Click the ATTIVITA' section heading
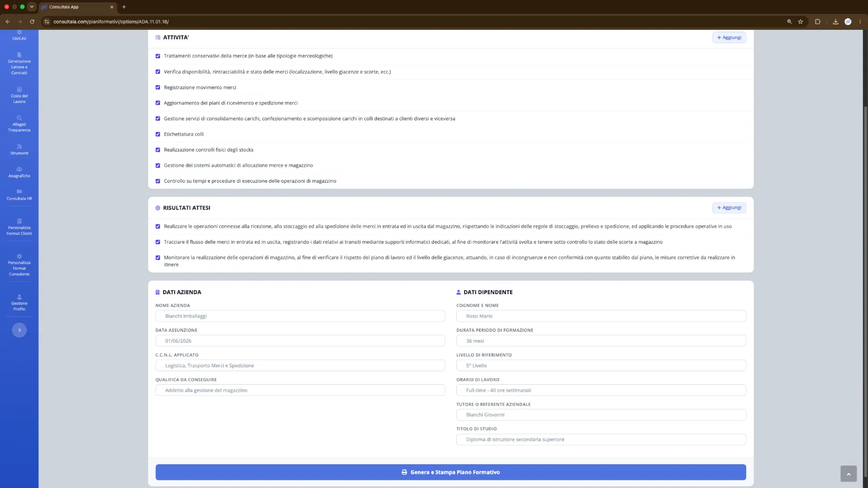This screenshot has height=488, width=868. pyautogui.click(x=176, y=38)
